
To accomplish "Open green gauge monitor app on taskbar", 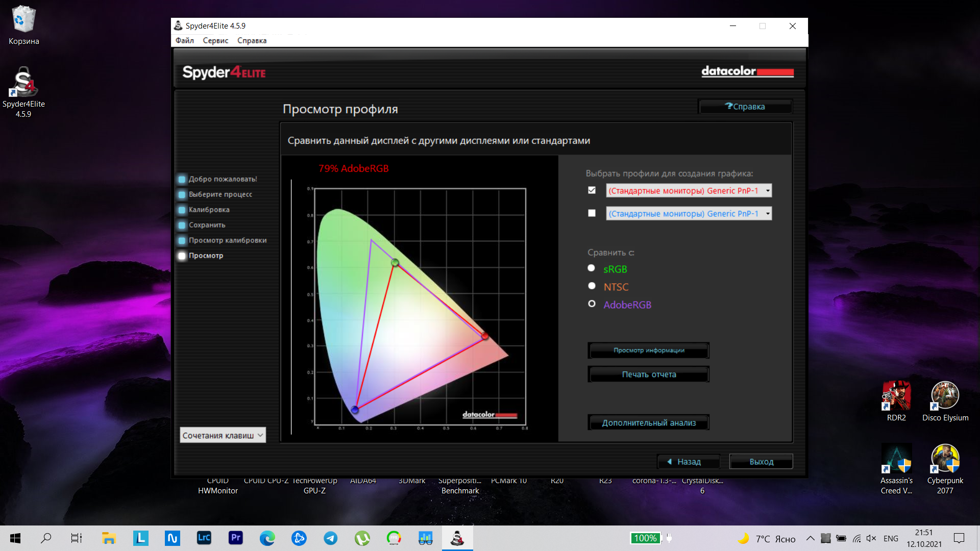I will [394, 538].
